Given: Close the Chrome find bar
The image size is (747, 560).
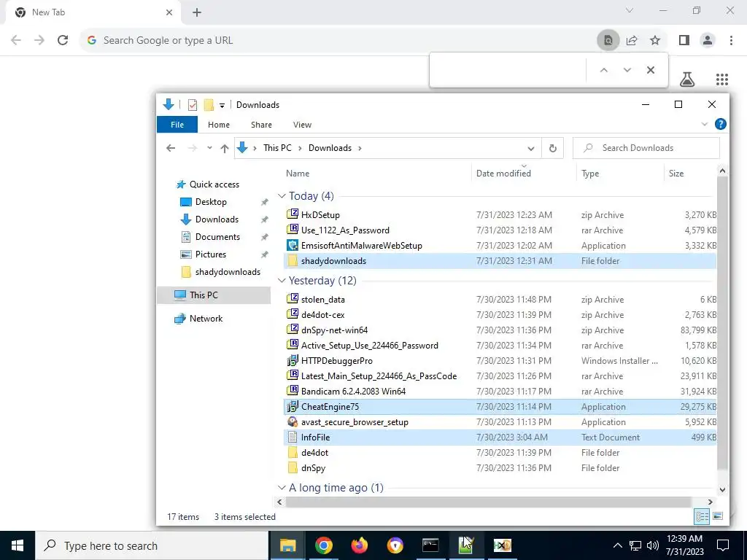Looking at the screenshot, I should click(650, 70).
